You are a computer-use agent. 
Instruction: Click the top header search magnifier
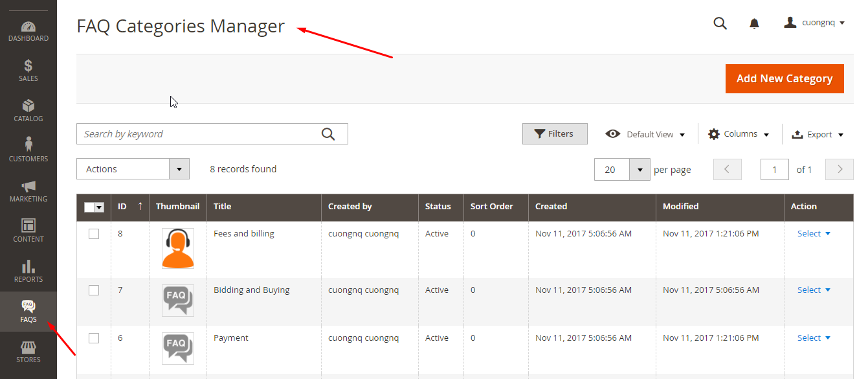point(720,23)
